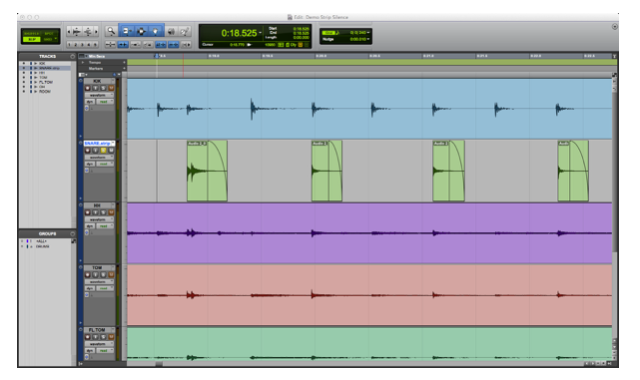Select SNARE.strip in the Tracks list
640x380 pixels.
click(50, 68)
